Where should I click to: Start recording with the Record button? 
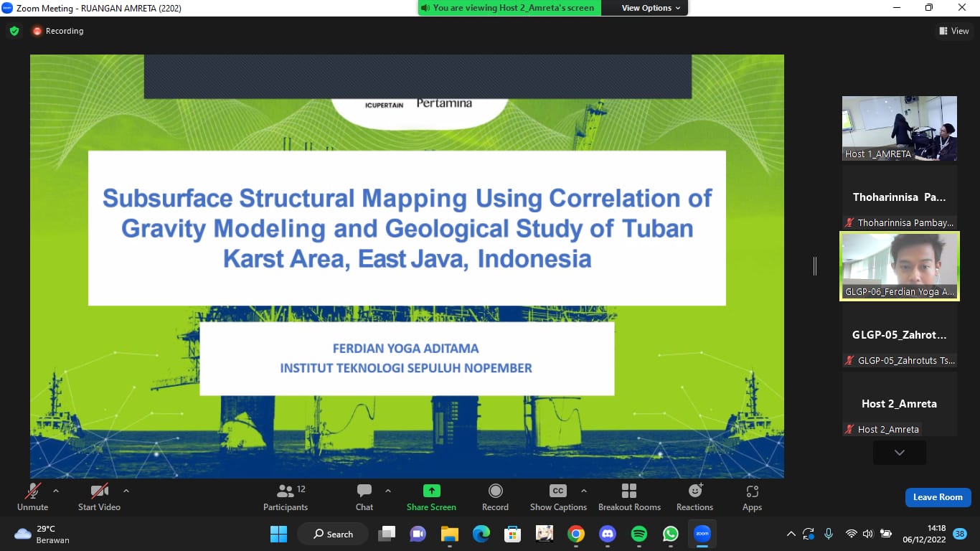tap(495, 497)
